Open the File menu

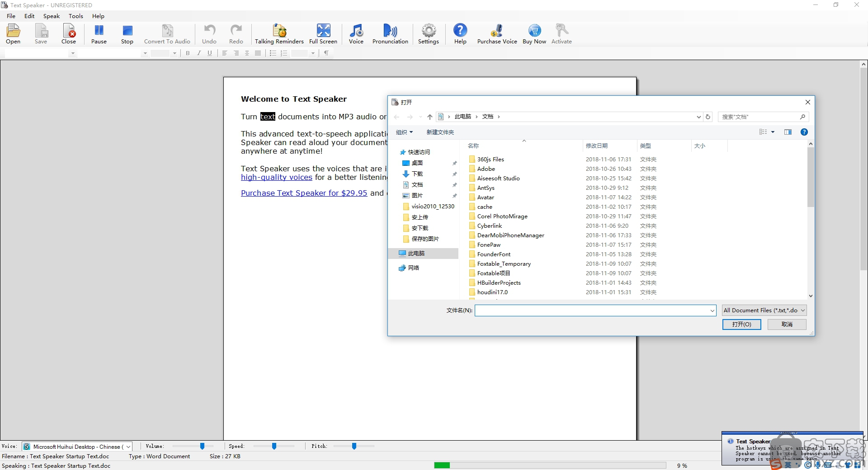[x=11, y=16]
